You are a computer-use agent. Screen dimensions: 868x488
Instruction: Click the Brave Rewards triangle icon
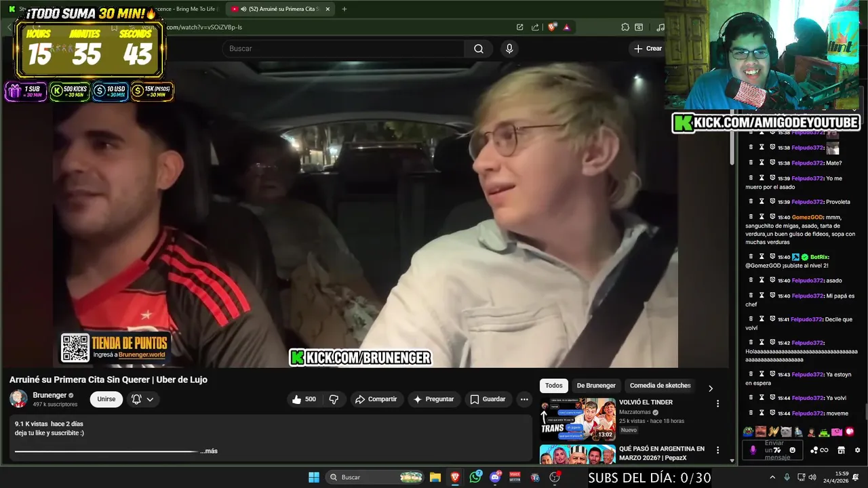tap(566, 27)
